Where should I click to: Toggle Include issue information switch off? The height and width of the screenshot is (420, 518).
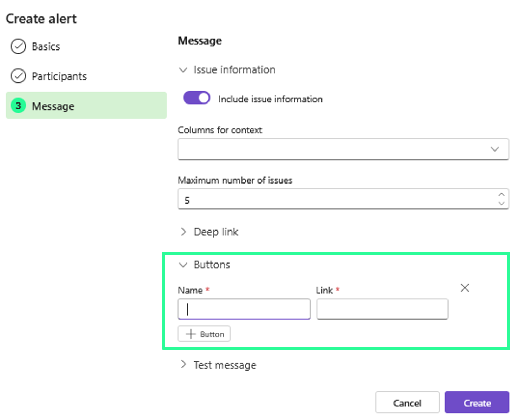point(197,98)
